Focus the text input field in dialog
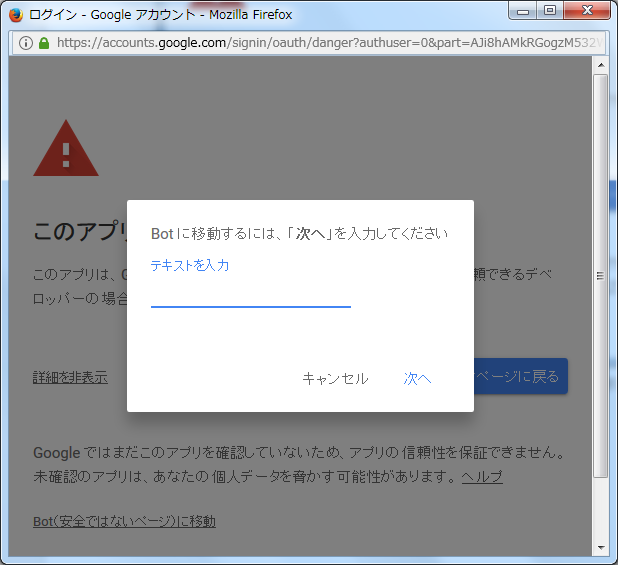618x565 pixels. tap(251, 295)
